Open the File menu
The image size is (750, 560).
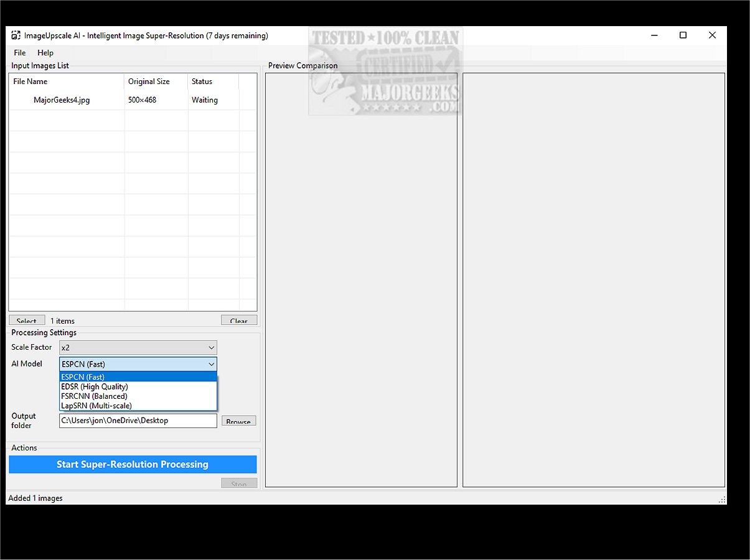pos(20,53)
